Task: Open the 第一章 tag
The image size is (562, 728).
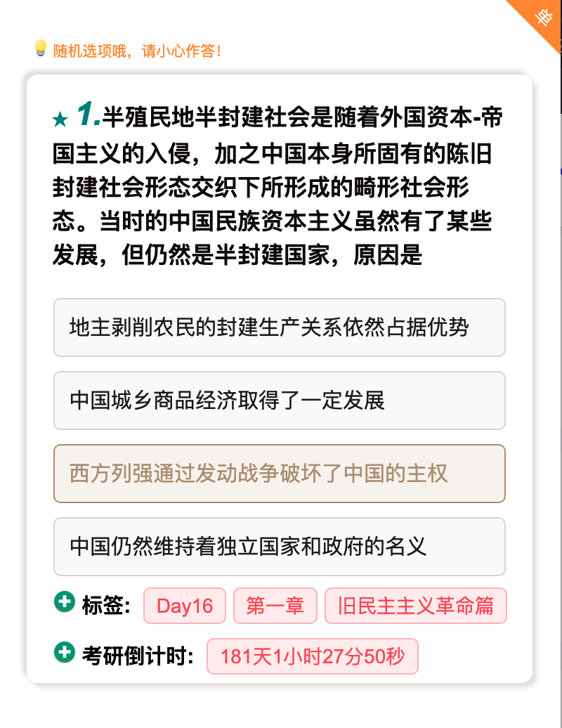Action: [275, 606]
